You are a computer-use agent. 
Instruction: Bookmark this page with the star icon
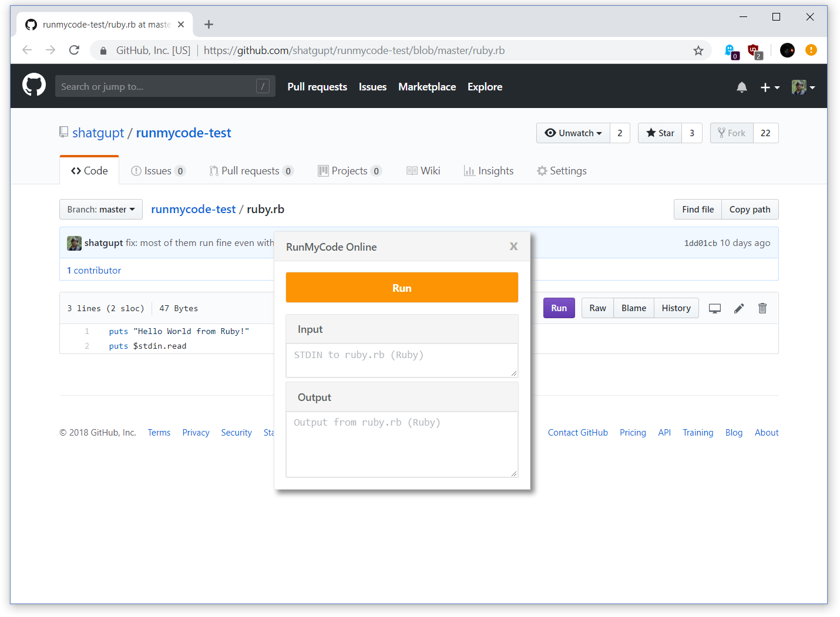698,50
